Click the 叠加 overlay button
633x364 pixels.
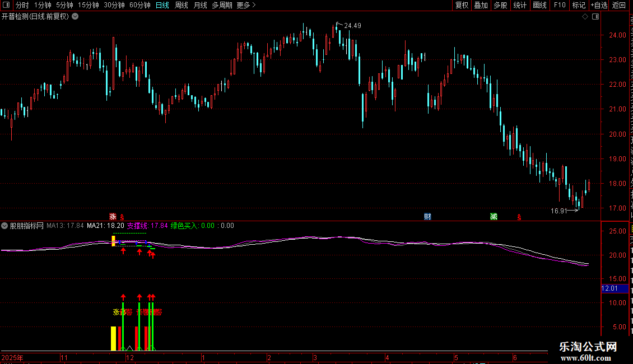point(481,5)
